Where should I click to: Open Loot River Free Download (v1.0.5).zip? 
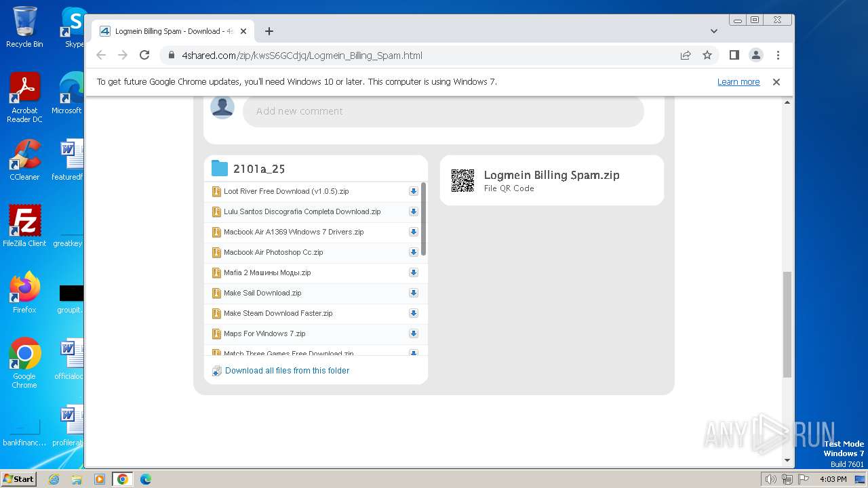coord(286,191)
